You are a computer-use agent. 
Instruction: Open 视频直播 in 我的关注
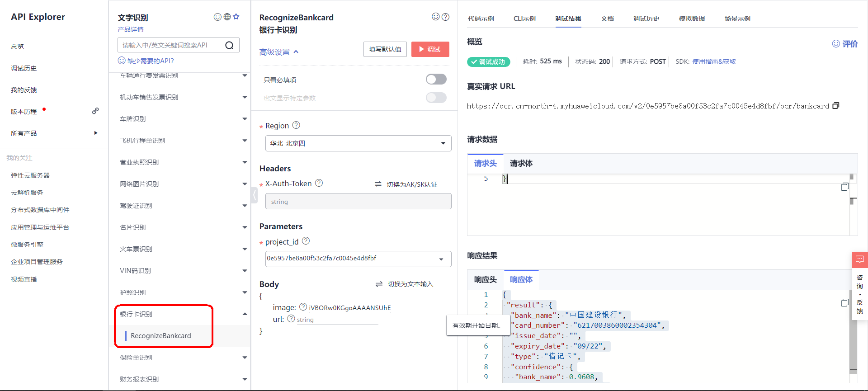[24, 279]
